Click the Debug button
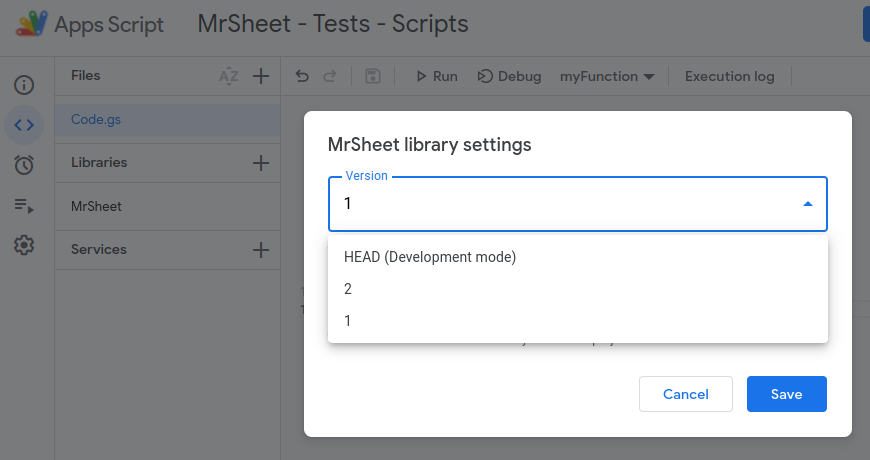The image size is (870, 460). click(509, 76)
